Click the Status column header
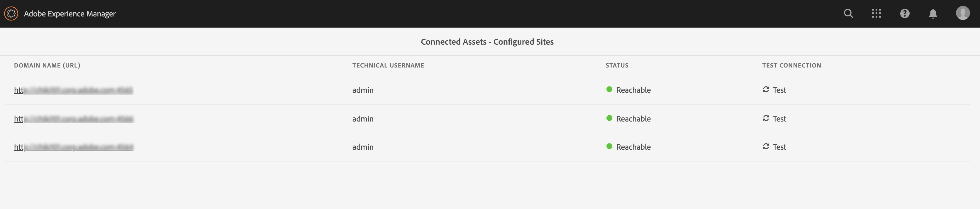Screen dimensions: 980x209 click(617, 65)
